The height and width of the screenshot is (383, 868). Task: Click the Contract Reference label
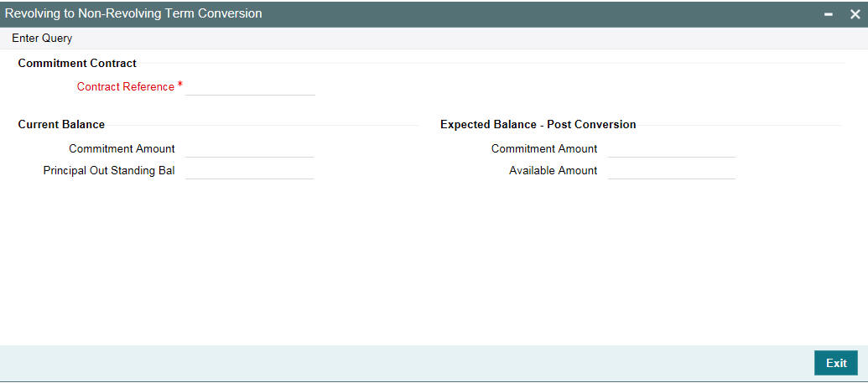[126, 87]
